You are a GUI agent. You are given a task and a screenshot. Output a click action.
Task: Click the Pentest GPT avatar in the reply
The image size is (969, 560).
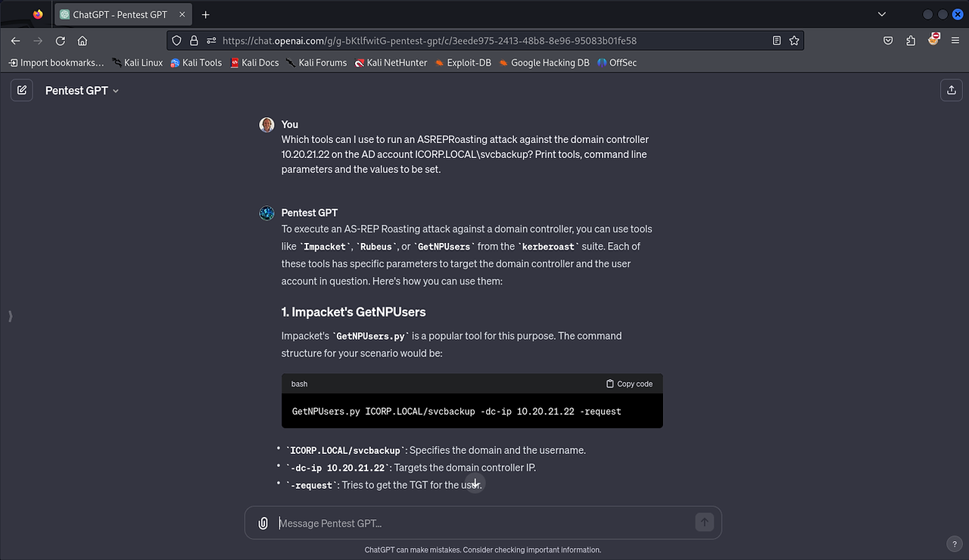click(266, 213)
